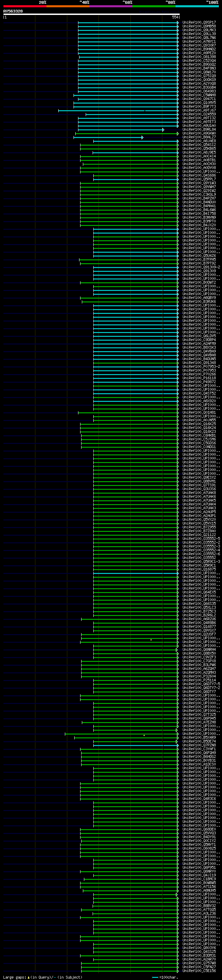Select hit UniRef100_A3LZ36
The height and width of the screenshot is (980, 222).
coord(199,913)
